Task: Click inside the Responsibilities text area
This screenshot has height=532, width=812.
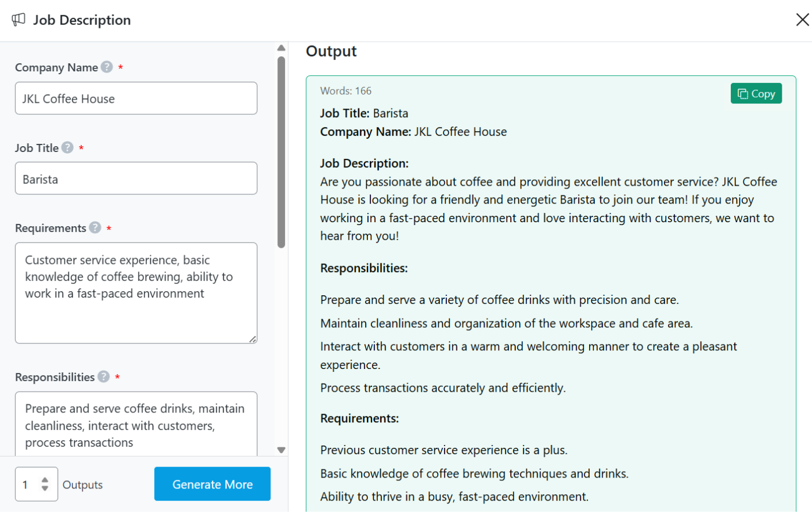Action: click(136, 425)
